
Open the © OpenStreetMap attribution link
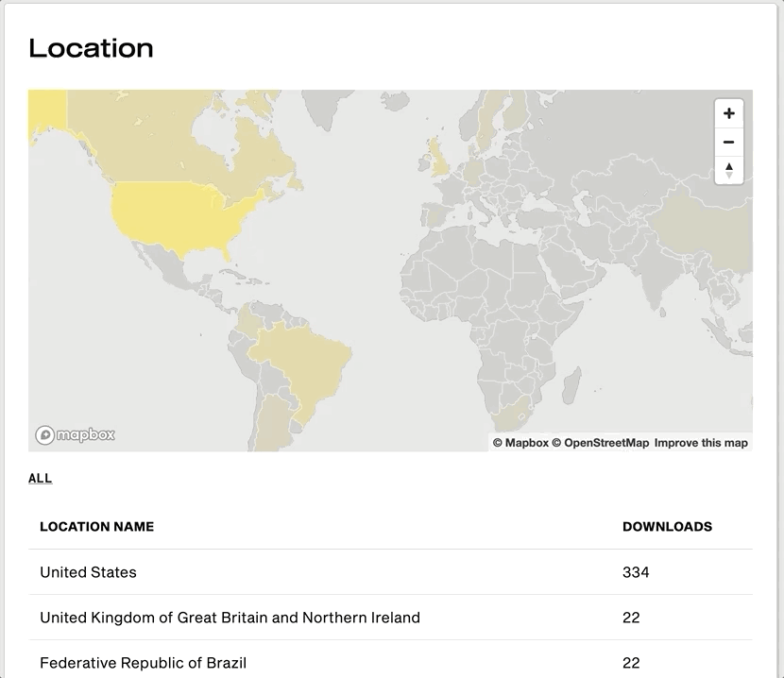point(601,443)
